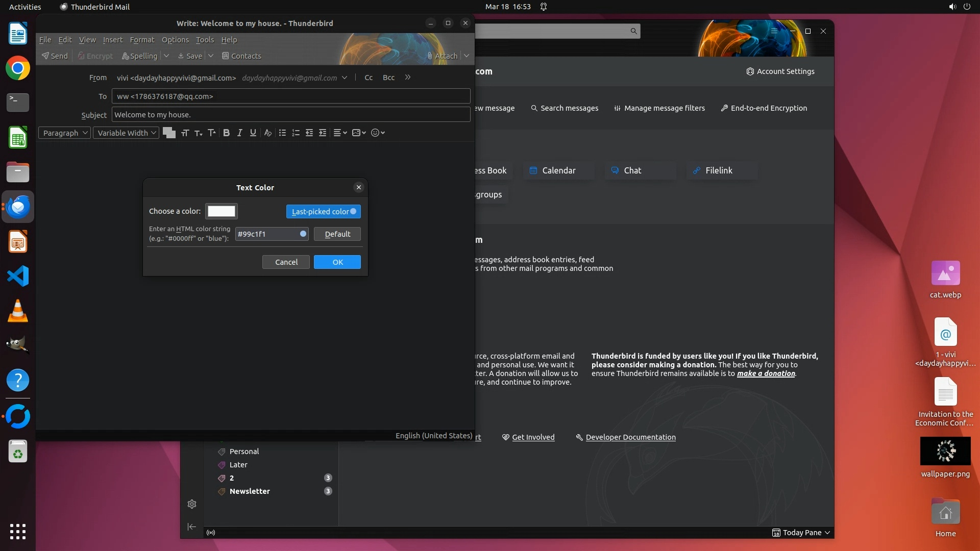Click the remove text styling icon
Screen dimensions: 980x551
[267, 133]
